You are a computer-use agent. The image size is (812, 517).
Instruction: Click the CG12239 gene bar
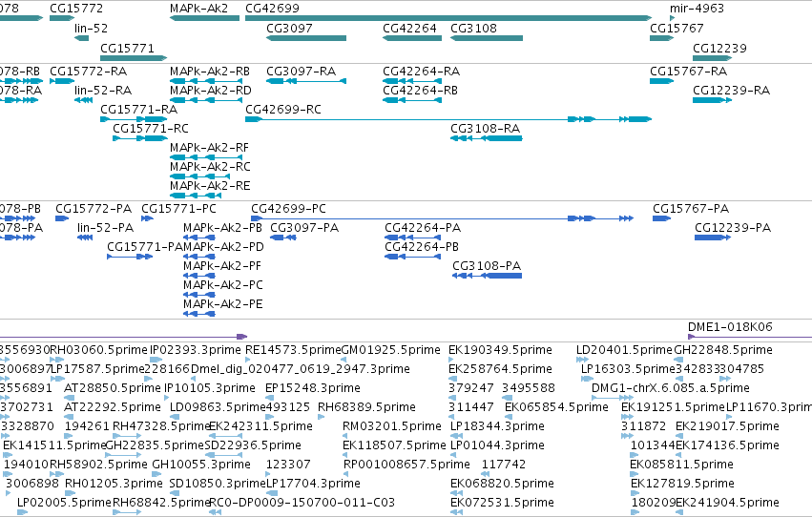pyautogui.click(x=713, y=58)
